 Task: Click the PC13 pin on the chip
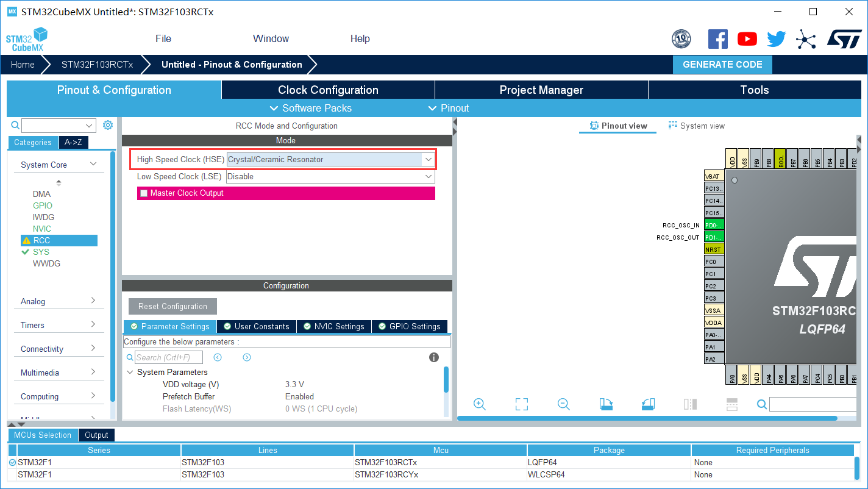pyautogui.click(x=714, y=188)
